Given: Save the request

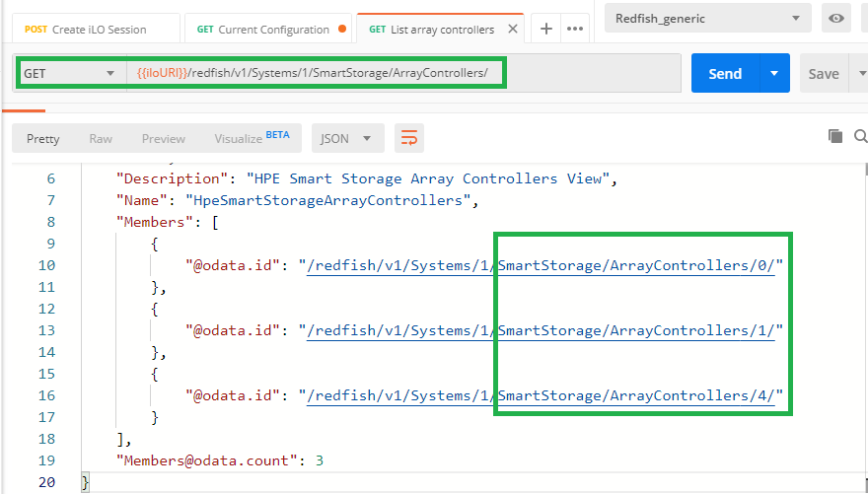Looking at the screenshot, I should [824, 74].
